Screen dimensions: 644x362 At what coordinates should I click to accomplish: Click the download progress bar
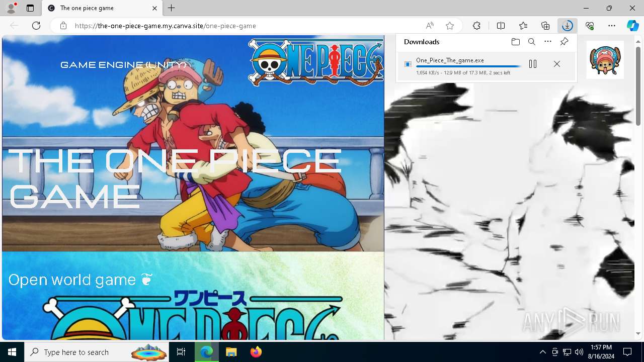tap(468, 66)
